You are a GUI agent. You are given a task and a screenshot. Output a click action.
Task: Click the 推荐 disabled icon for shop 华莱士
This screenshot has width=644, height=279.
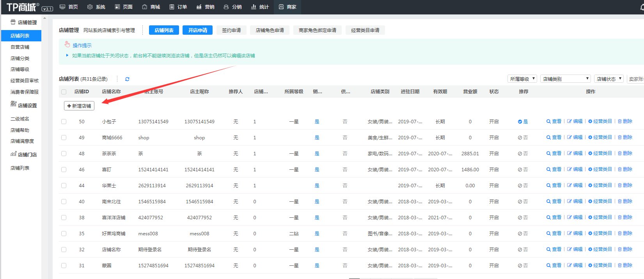click(x=520, y=186)
